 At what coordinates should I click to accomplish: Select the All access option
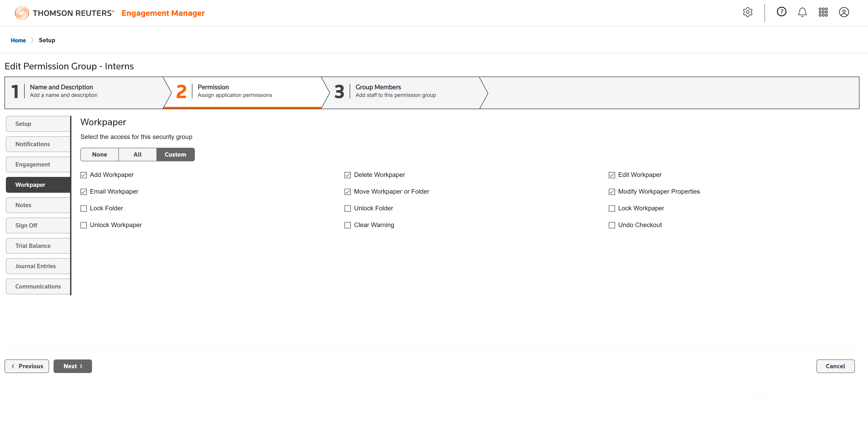click(137, 155)
